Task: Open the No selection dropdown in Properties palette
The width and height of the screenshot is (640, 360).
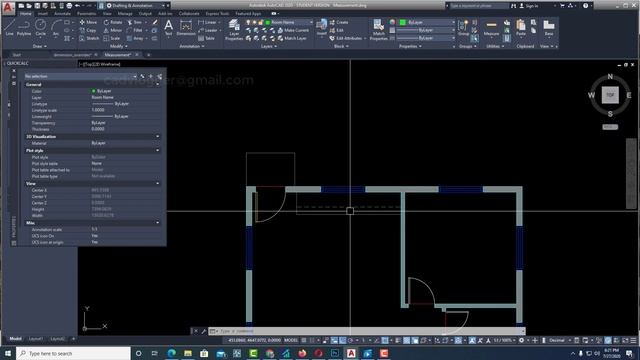Action: [x=80, y=76]
